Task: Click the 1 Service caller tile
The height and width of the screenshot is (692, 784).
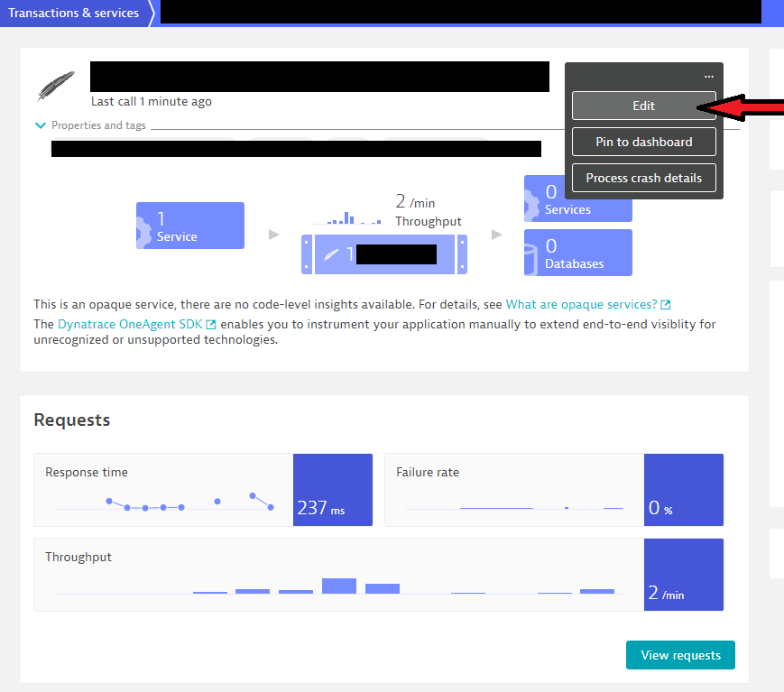Action: pos(190,226)
